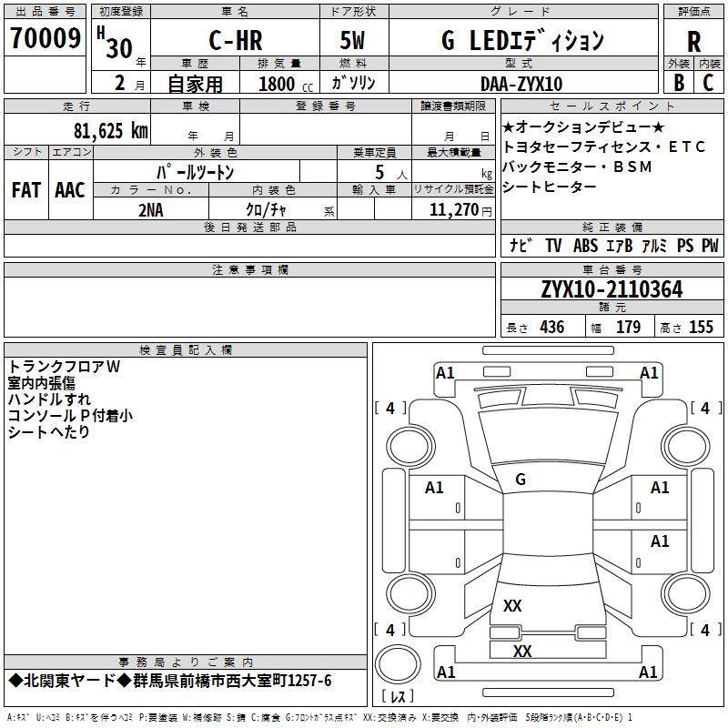Image resolution: width=728 pixels, height=728 pixels.
Task: Click the car name C-HR
Action: pos(236,40)
